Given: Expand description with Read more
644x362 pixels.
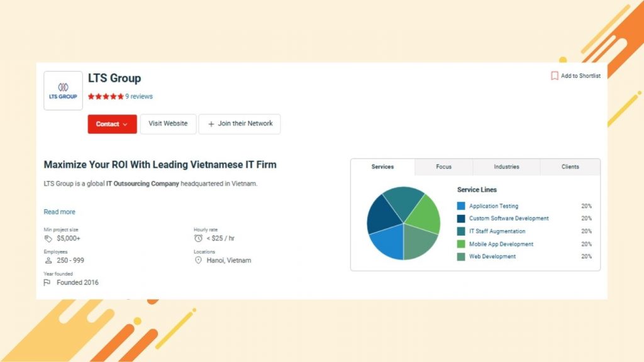Looking at the screenshot, I should tap(59, 212).
